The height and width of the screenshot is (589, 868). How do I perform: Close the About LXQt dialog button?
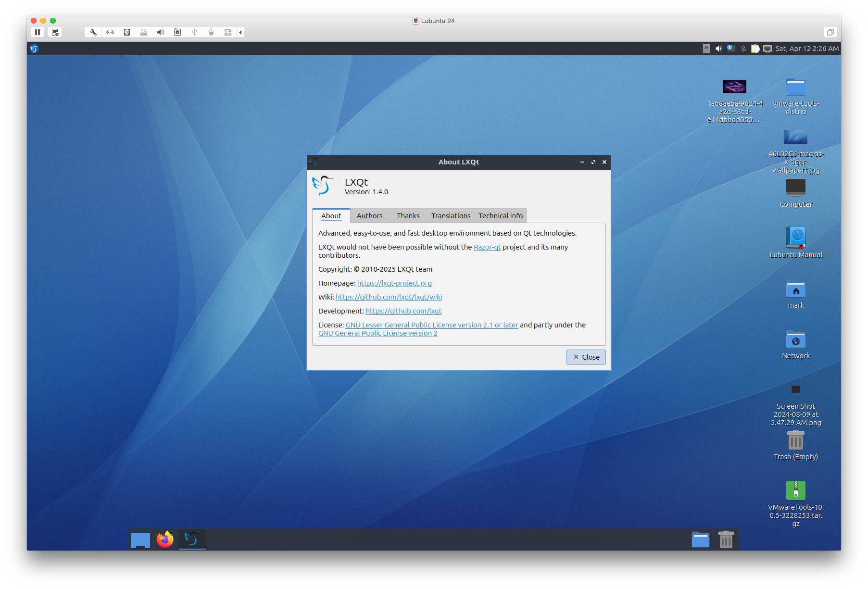(586, 357)
